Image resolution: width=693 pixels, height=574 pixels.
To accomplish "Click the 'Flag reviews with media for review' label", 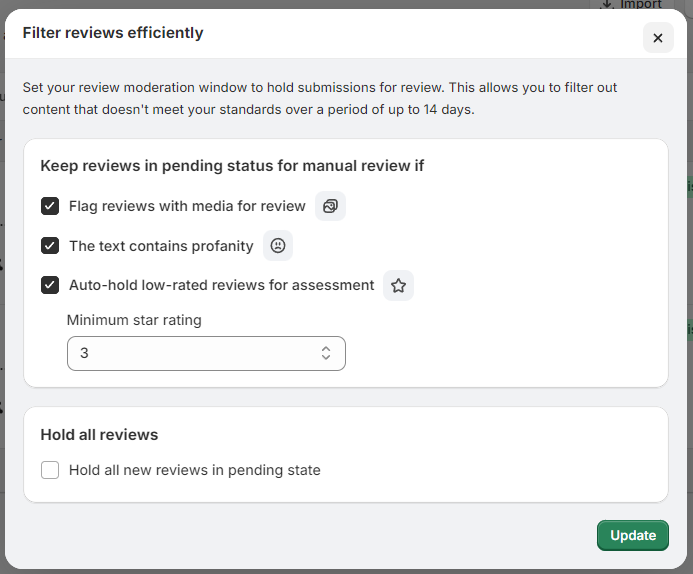I will 187,206.
